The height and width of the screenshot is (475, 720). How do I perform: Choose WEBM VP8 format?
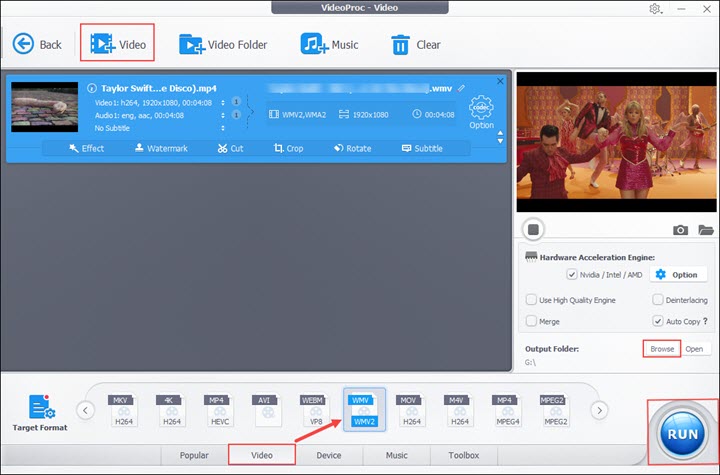pos(315,410)
